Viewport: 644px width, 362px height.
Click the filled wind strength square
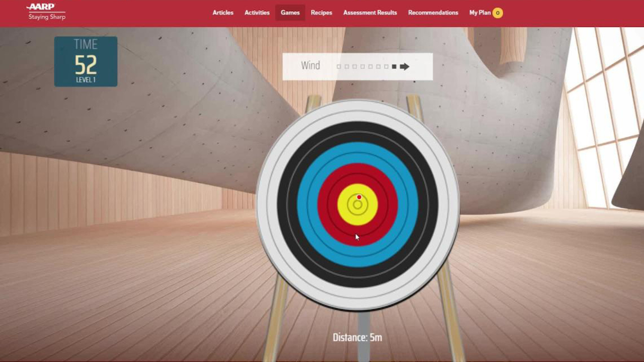click(x=394, y=66)
